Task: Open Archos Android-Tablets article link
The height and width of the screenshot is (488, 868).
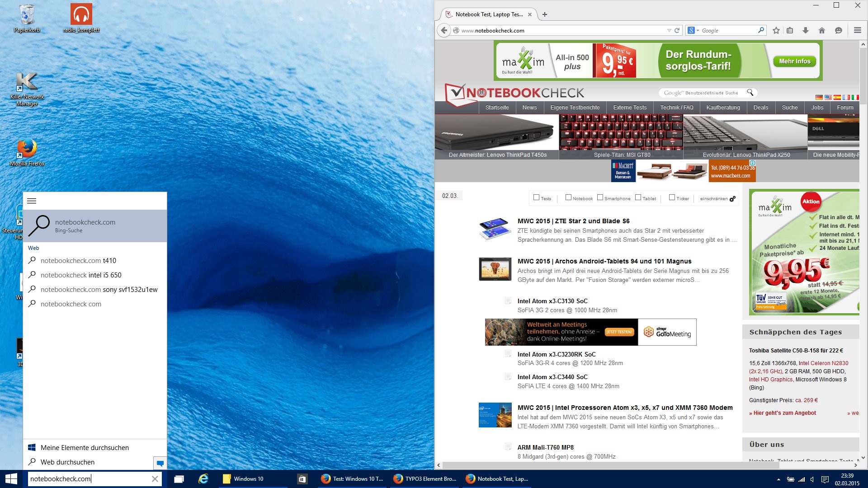Action: [604, 261]
